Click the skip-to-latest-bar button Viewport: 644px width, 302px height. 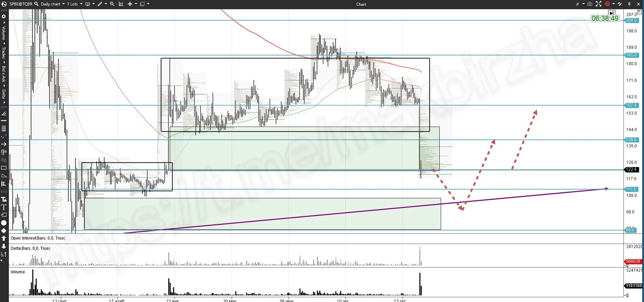point(612,13)
